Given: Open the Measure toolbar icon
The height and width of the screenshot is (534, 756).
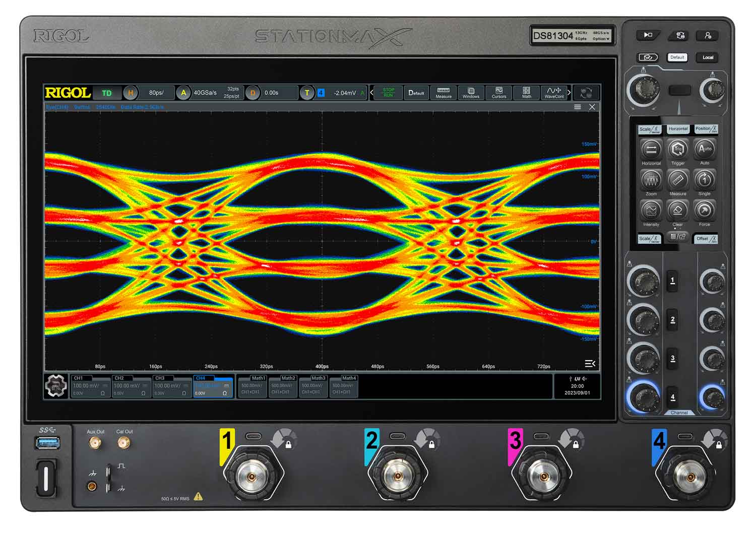Looking at the screenshot, I should click(x=444, y=93).
